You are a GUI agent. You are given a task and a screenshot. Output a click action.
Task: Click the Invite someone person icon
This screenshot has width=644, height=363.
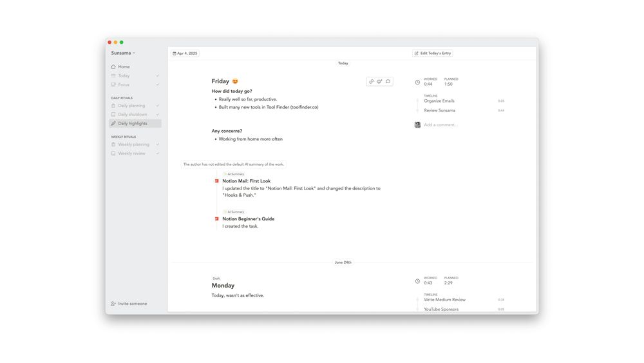(x=113, y=304)
